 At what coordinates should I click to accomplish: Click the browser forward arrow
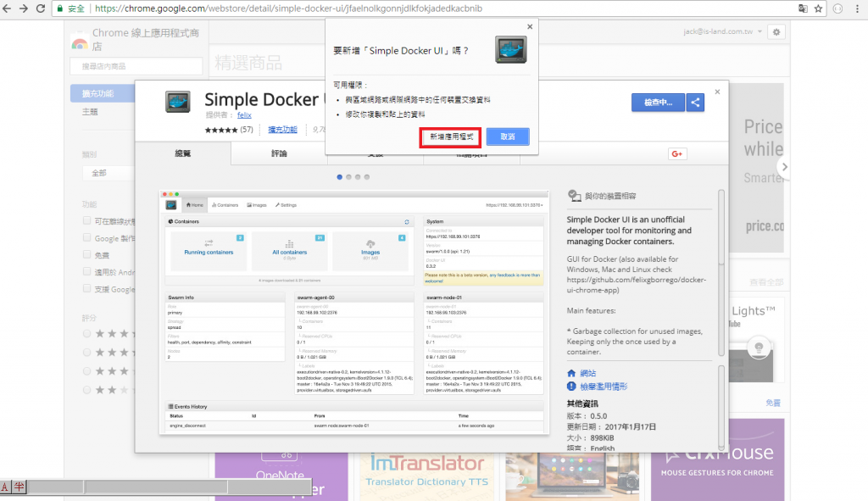coord(23,8)
